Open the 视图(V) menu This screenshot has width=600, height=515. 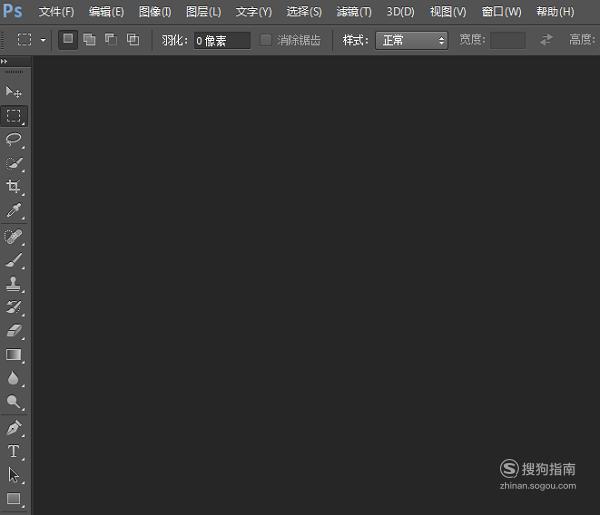pos(448,12)
